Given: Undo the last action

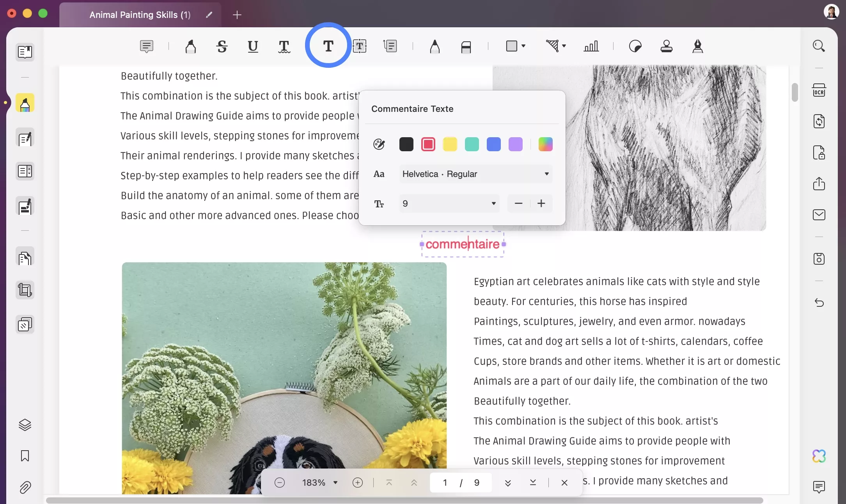Looking at the screenshot, I should 819,302.
